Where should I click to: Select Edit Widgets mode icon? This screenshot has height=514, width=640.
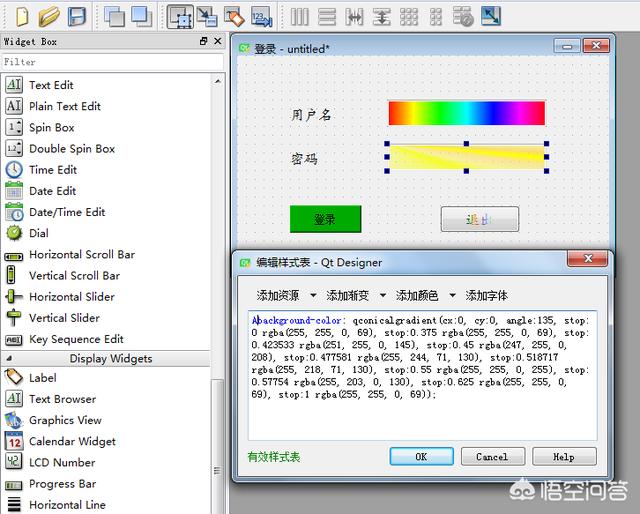pos(180,17)
